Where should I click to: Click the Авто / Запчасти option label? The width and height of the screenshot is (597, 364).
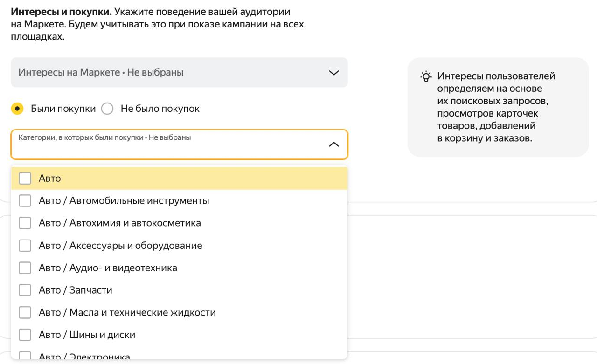[x=76, y=290]
